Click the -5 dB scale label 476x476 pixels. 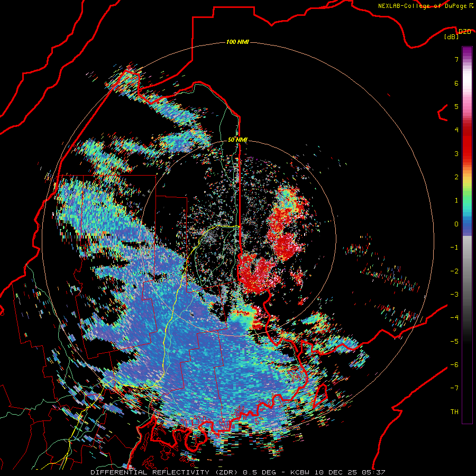[454, 342]
